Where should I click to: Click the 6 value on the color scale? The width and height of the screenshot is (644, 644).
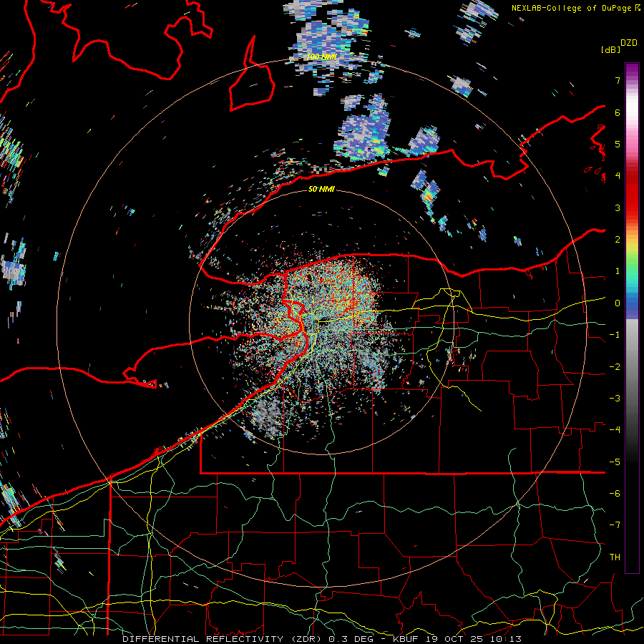(618, 112)
